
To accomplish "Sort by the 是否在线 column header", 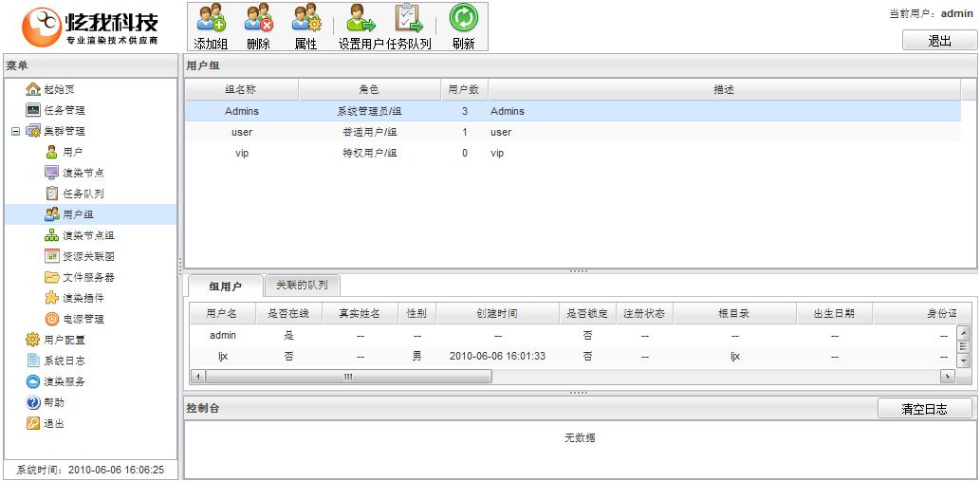I will tap(288, 313).
